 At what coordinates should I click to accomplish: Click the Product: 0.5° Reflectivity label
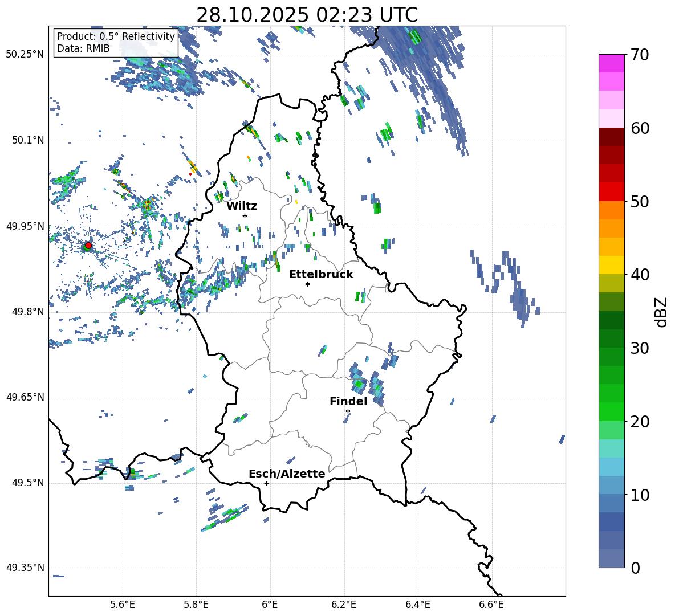pyautogui.click(x=116, y=36)
